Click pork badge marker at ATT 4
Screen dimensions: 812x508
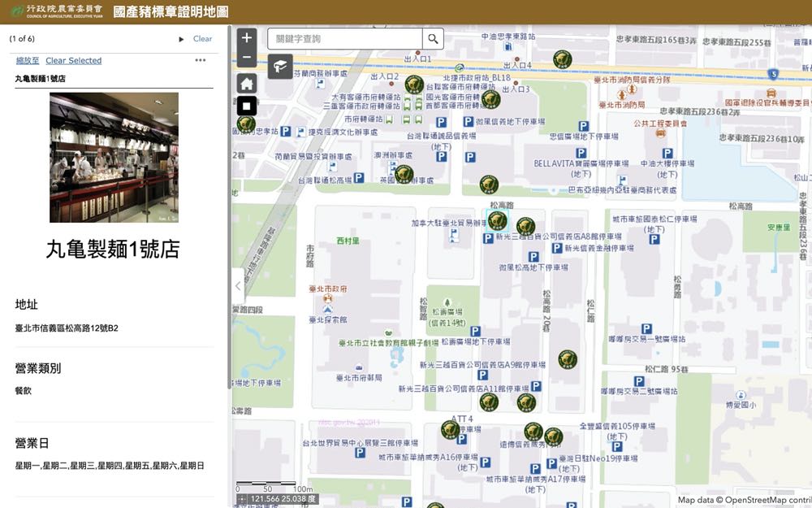click(x=450, y=430)
